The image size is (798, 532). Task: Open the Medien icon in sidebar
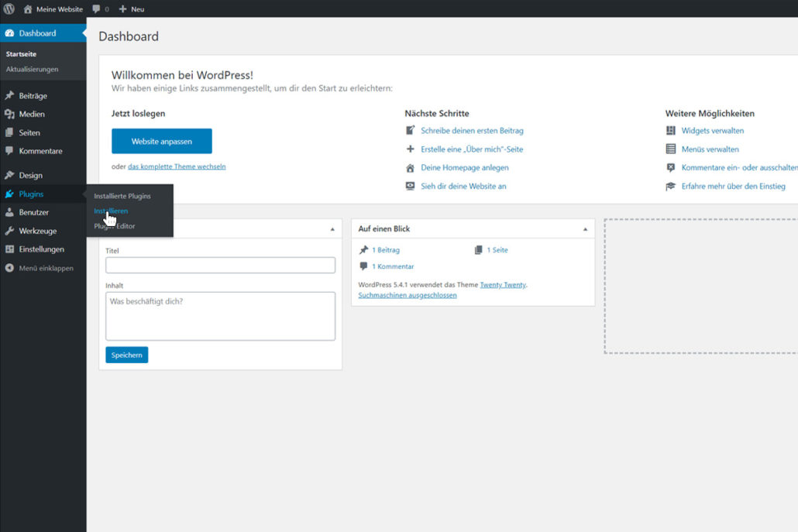coord(9,114)
